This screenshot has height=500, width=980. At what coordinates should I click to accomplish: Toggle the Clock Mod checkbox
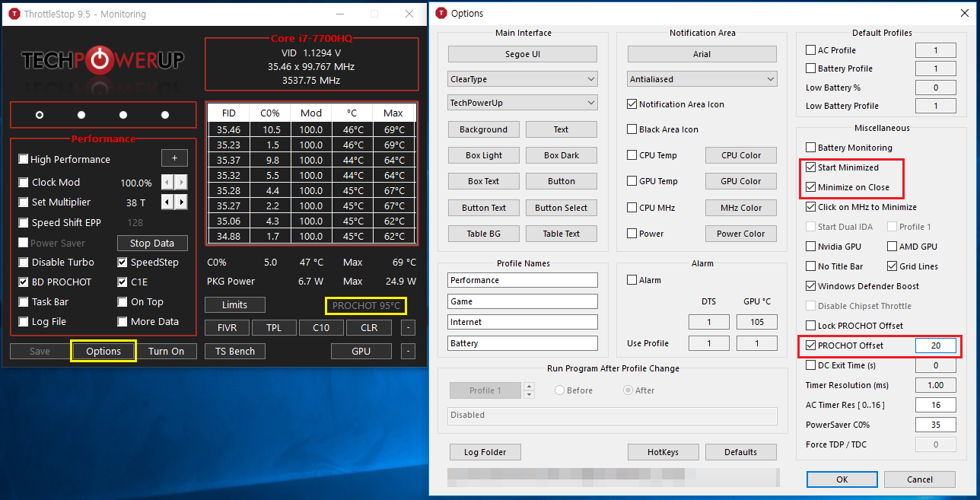pos(24,183)
